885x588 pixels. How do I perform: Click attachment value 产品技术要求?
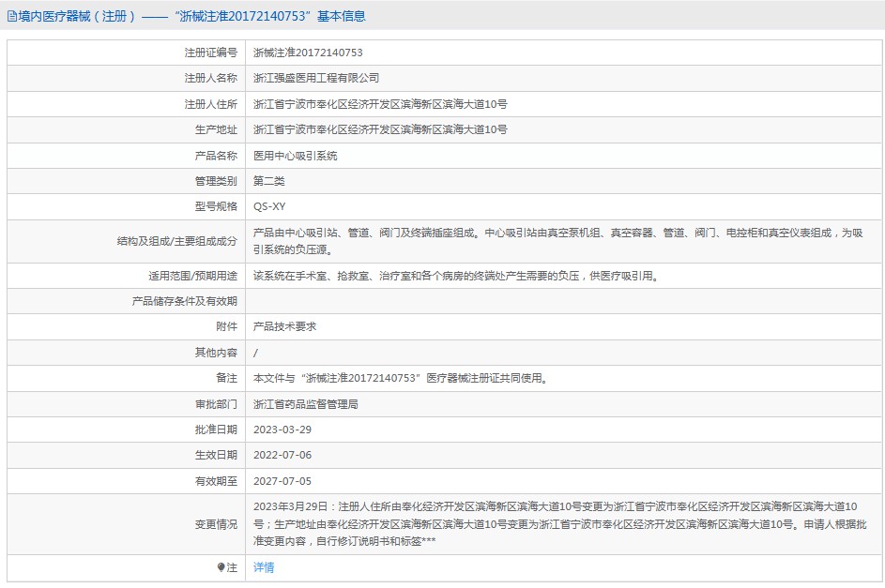pyautogui.click(x=285, y=326)
